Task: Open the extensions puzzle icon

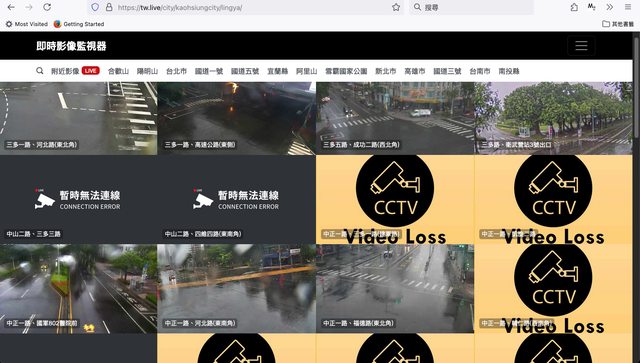Action: [x=574, y=7]
